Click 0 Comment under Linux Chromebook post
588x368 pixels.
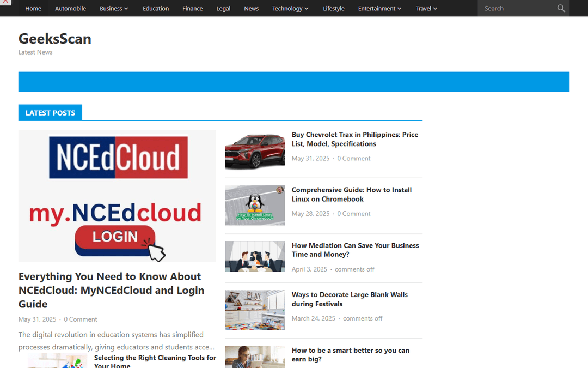pos(354,213)
